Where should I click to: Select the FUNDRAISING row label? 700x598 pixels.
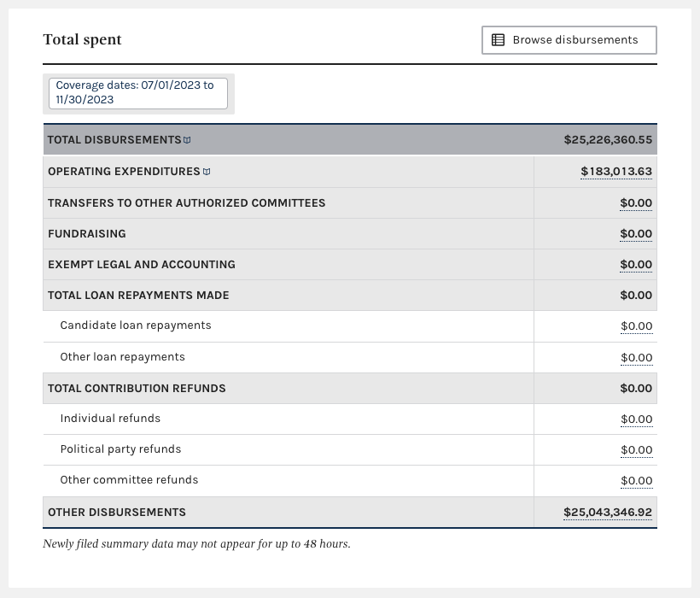pos(87,234)
